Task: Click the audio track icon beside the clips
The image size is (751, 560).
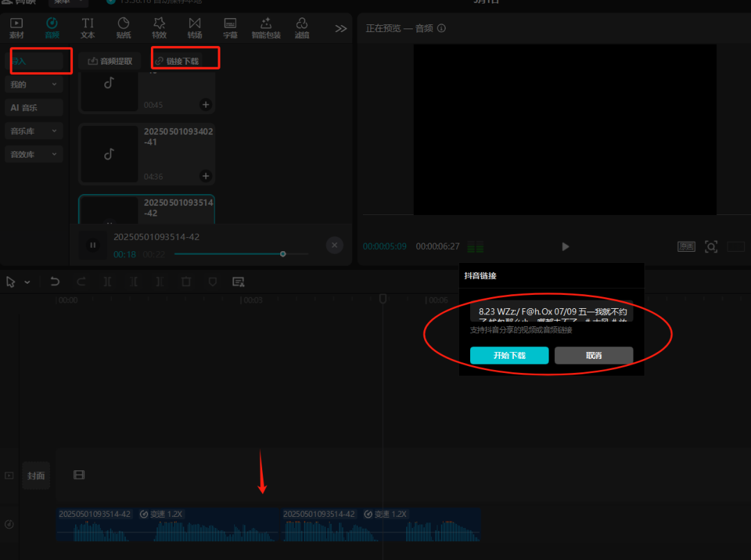Action: (9, 524)
